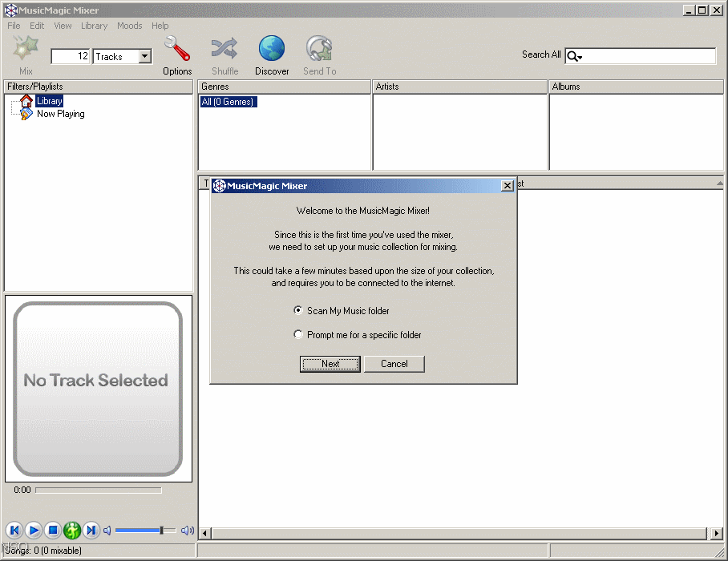Select the Library tree item label
728x561 pixels.
point(49,101)
